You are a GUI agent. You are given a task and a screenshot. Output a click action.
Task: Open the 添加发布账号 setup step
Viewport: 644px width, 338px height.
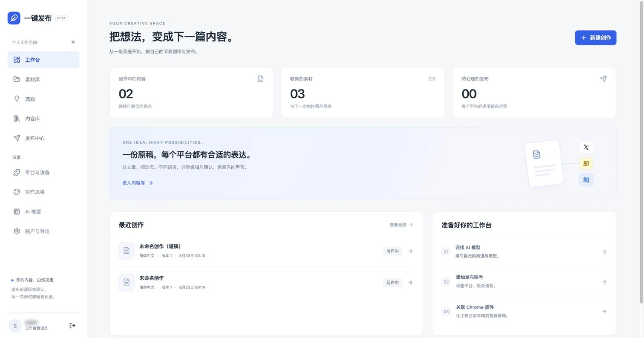[524, 282]
